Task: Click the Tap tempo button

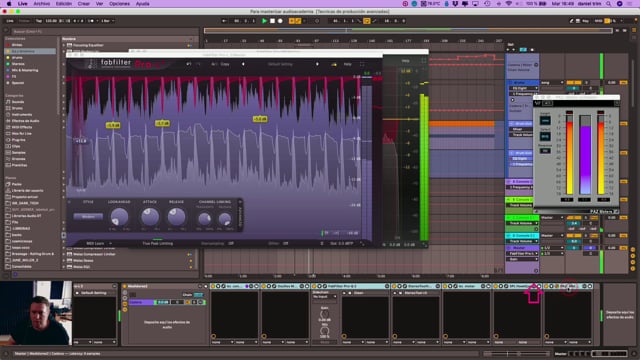Action: (x=39, y=21)
